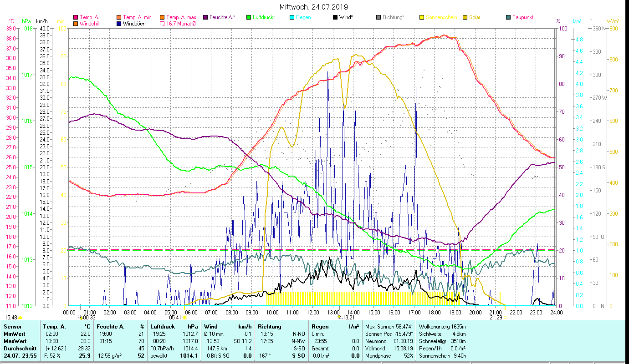Click the yellow marker beside 15:48
Viewport: 629px width, 364px height.
[x=20, y=318]
